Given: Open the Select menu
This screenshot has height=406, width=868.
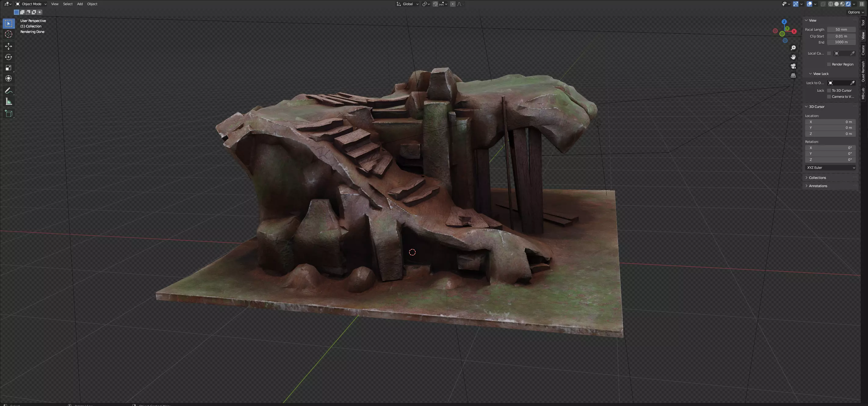Looking at the screenshot, I should (68, 4).
